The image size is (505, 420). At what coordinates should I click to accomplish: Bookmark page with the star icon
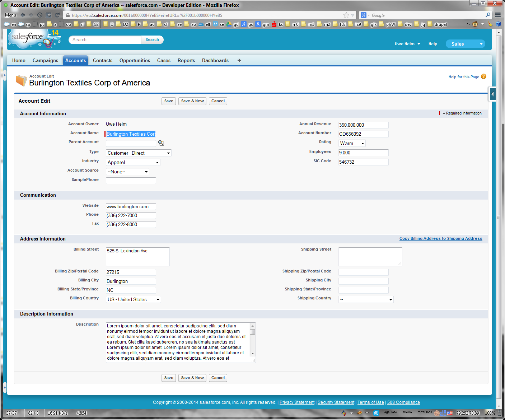tap(346, 15)
